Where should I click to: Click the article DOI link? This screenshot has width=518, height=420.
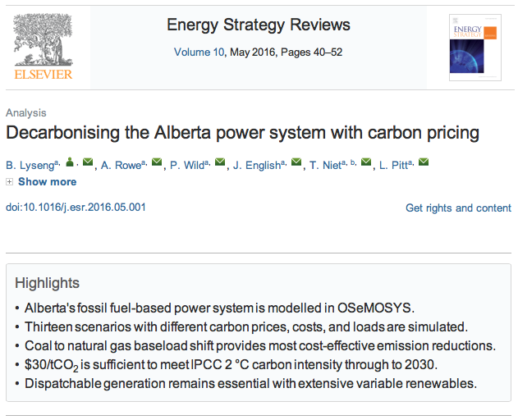tap(76, 207)
